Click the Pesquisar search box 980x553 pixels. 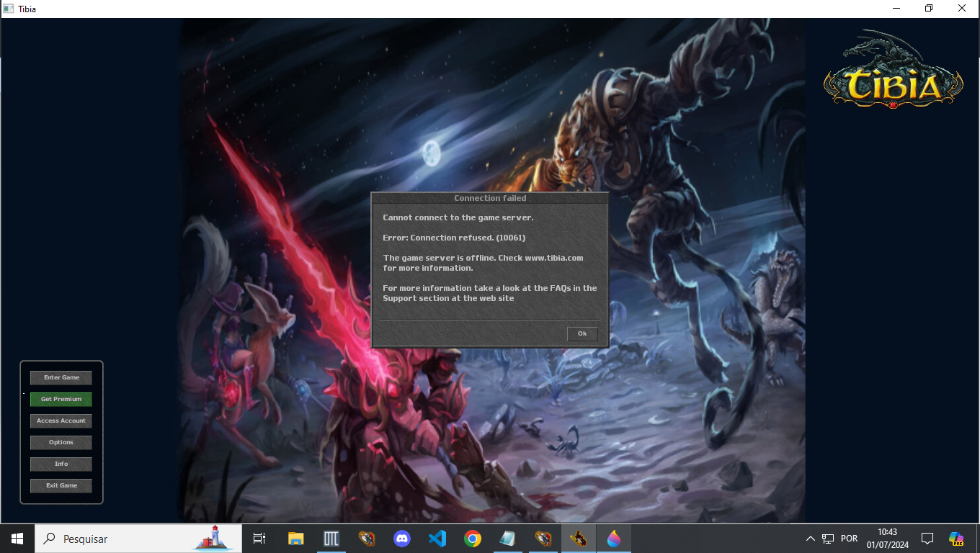tap(138, 539)
